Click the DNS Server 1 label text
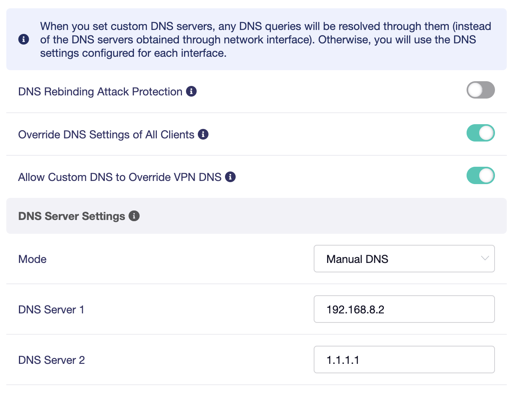532x395 pixels. pos(51,309)
